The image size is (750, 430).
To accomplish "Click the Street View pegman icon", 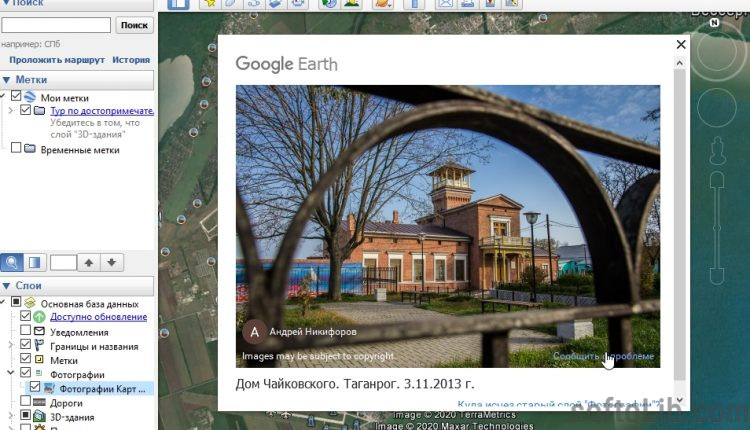I will [717, 150].
